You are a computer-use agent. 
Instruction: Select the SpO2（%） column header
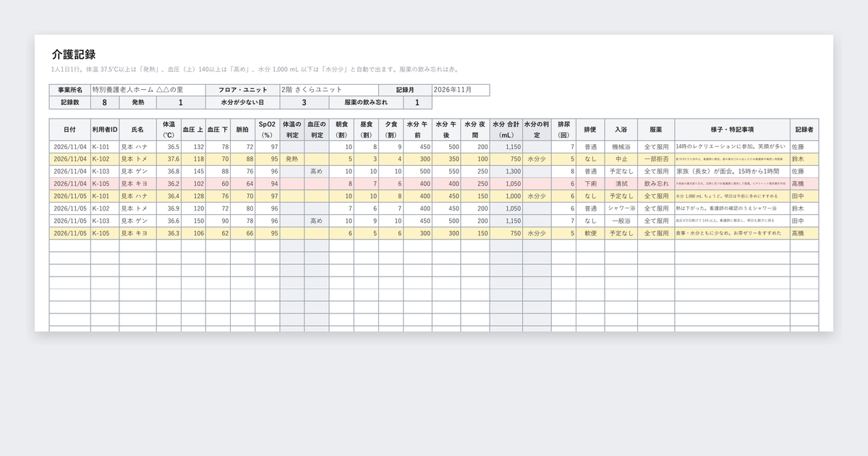coord(267,130)
